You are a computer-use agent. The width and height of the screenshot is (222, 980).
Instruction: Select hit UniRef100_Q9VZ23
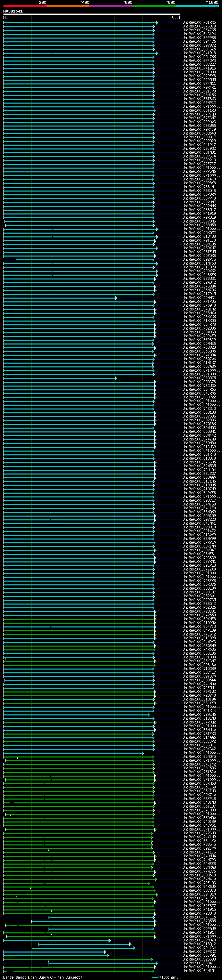(199, 520)
